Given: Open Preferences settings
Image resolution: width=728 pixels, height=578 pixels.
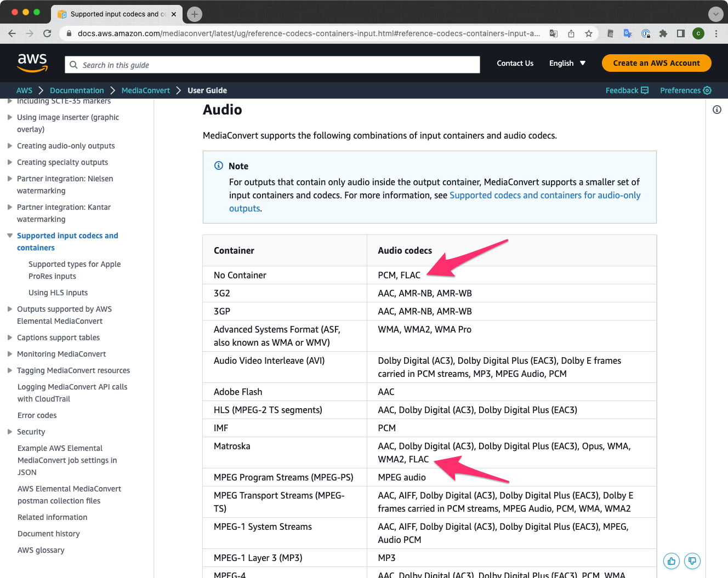Looking at the screenshot, I should (685, 90).
